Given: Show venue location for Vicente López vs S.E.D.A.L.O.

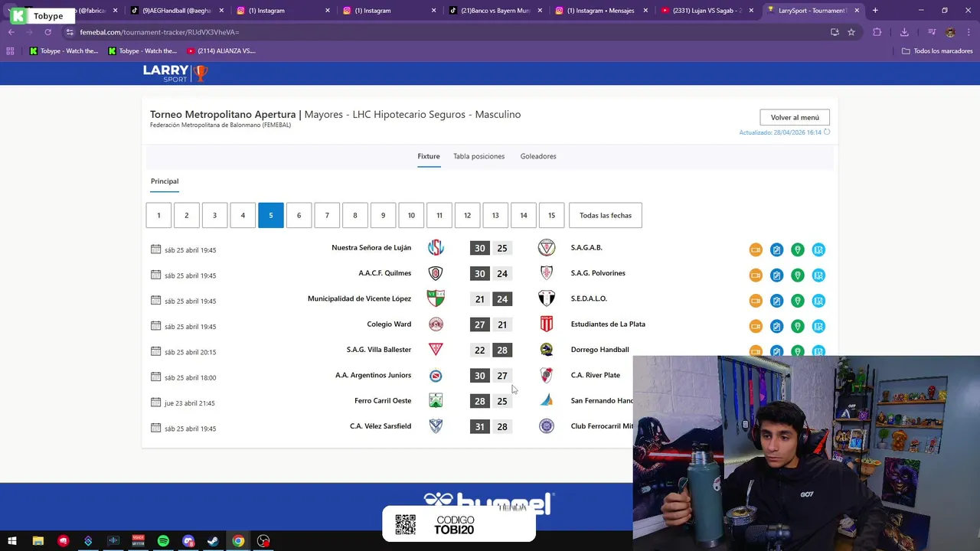Looking at the screenshot, I should 797,301.
